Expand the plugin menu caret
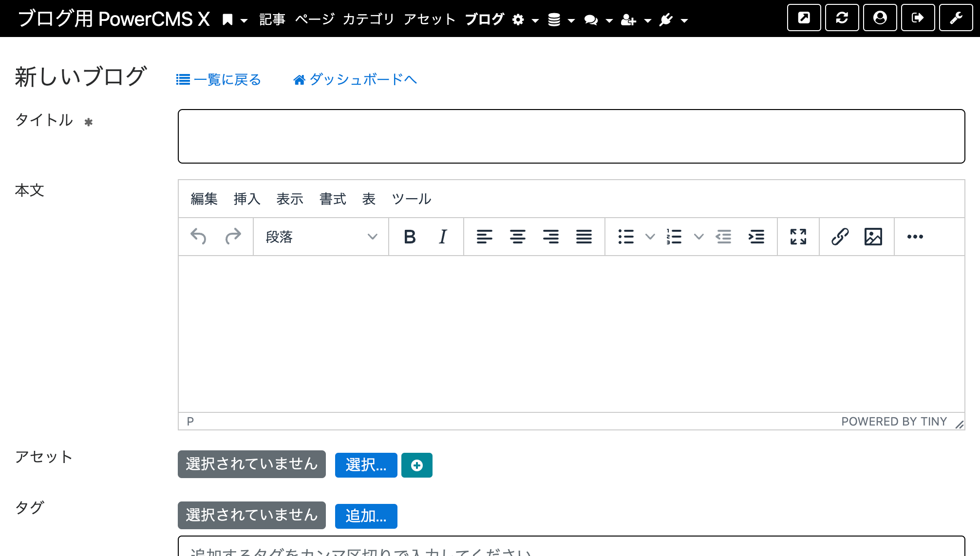Screen dimensions: 980x556 (x=684, y=21)
